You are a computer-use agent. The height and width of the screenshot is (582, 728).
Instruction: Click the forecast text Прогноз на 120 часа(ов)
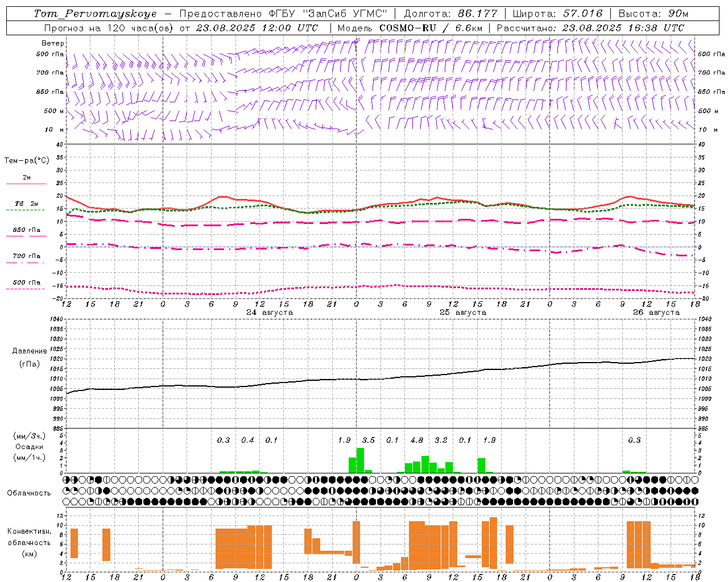(109, 28)
